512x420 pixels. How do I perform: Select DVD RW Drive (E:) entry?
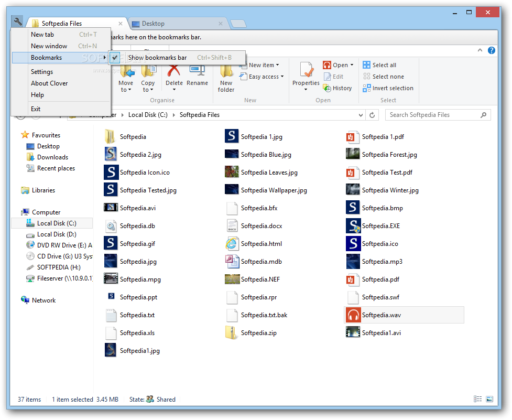point(64,245)
